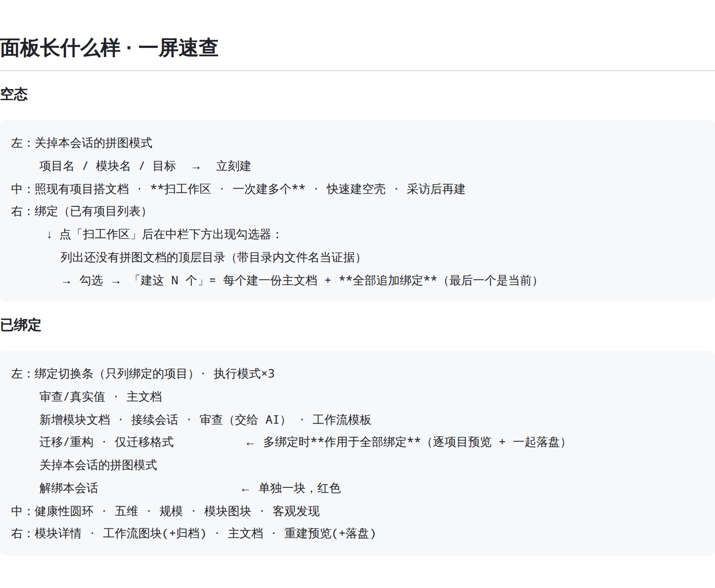Click the text 迁移/重构
Image resolution: width=715 pixels, height=588 pixels.
click(x=67, y=442)
